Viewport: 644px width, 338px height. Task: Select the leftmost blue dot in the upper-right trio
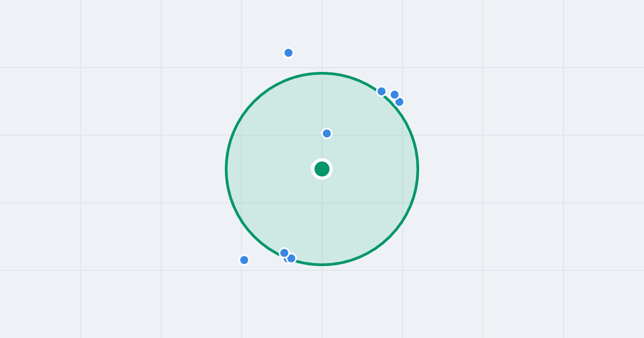(382, 91)
